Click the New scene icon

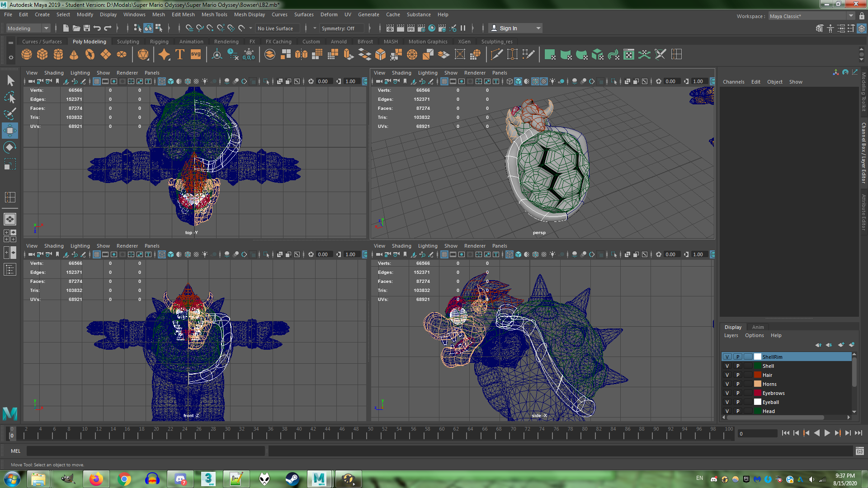tap(66, 28)
